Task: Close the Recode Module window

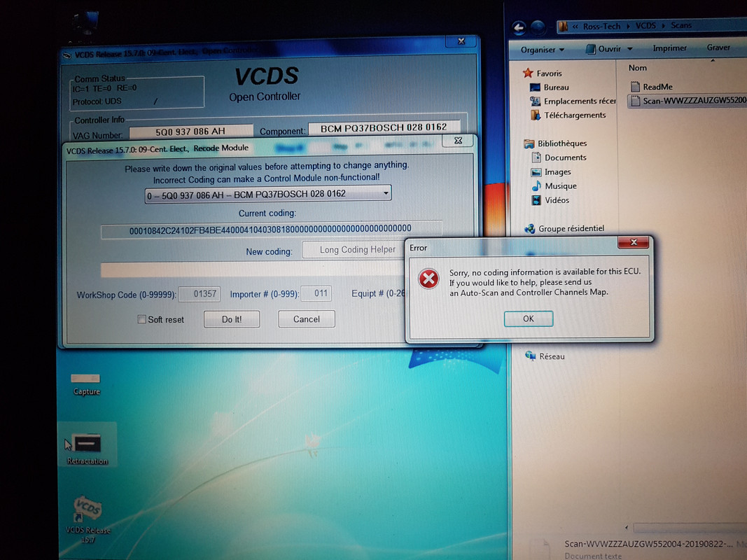Action: 458,141
